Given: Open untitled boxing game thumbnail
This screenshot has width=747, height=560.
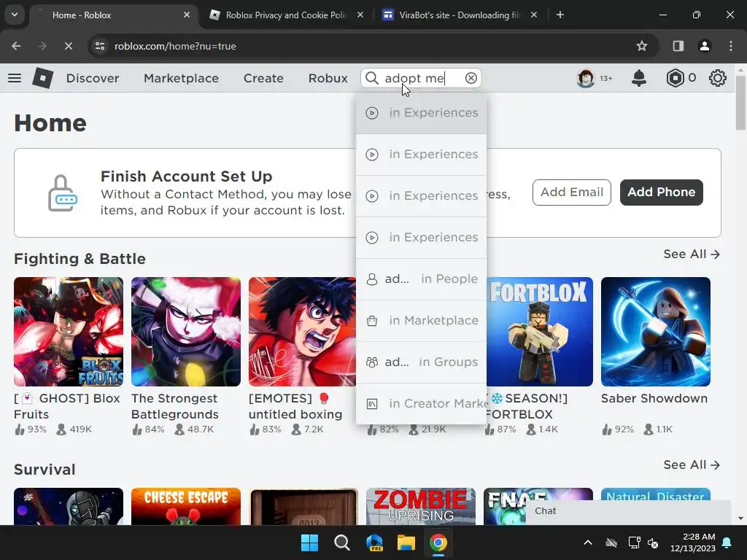Looking at the screenshot, I should [302, 332].
